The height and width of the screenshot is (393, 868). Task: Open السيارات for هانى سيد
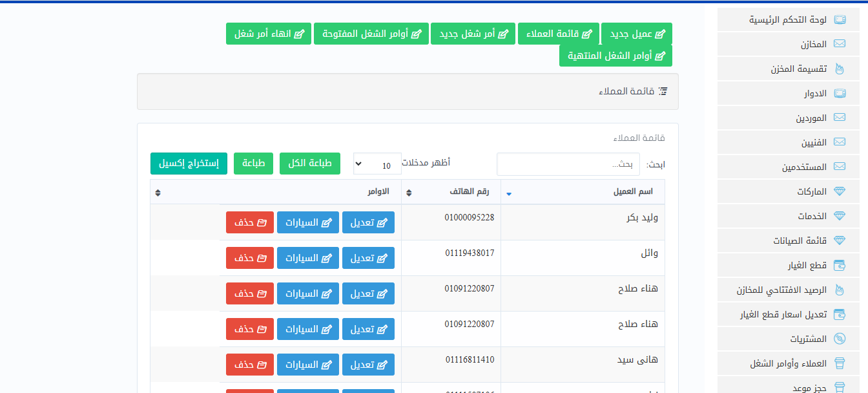tap(308, 365)
